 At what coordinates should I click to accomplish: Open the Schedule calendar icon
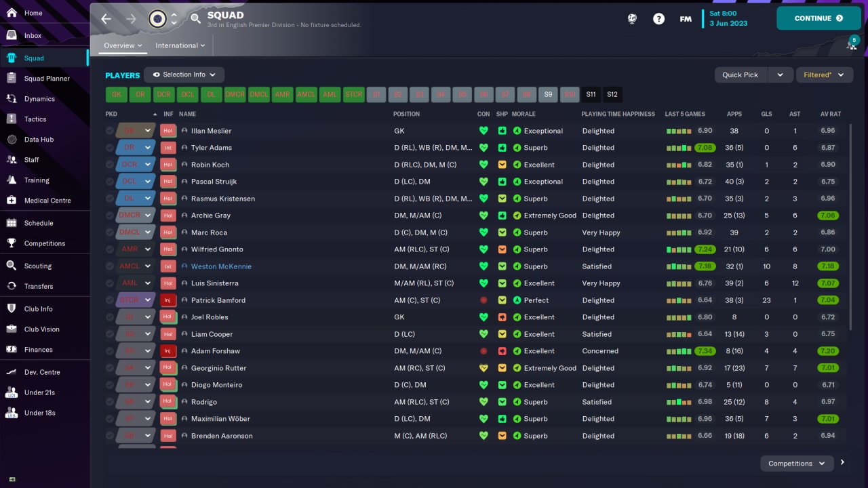(x=12, y=223)
